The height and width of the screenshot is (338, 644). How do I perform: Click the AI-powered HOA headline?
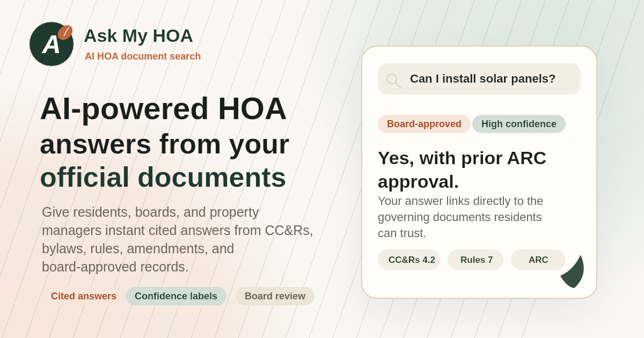pos(163,108)
